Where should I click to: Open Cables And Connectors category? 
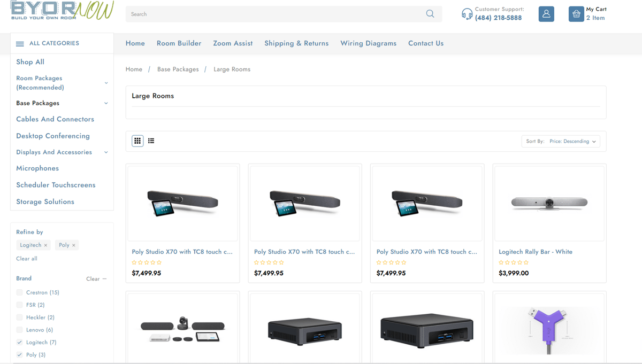(55, 119)
